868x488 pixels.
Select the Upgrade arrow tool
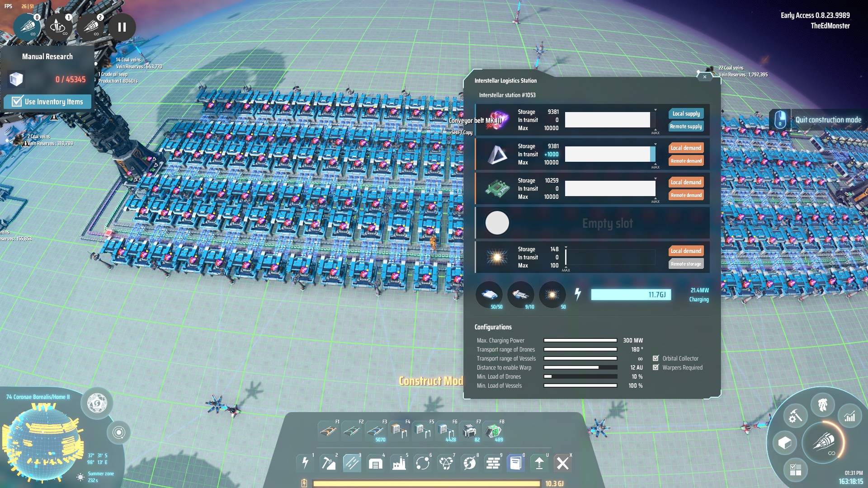539,463
